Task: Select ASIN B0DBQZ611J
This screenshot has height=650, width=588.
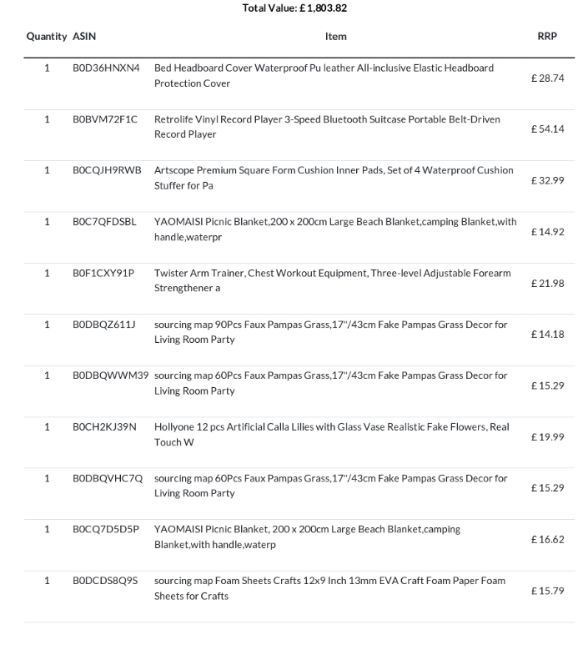Action: point(104,325)
